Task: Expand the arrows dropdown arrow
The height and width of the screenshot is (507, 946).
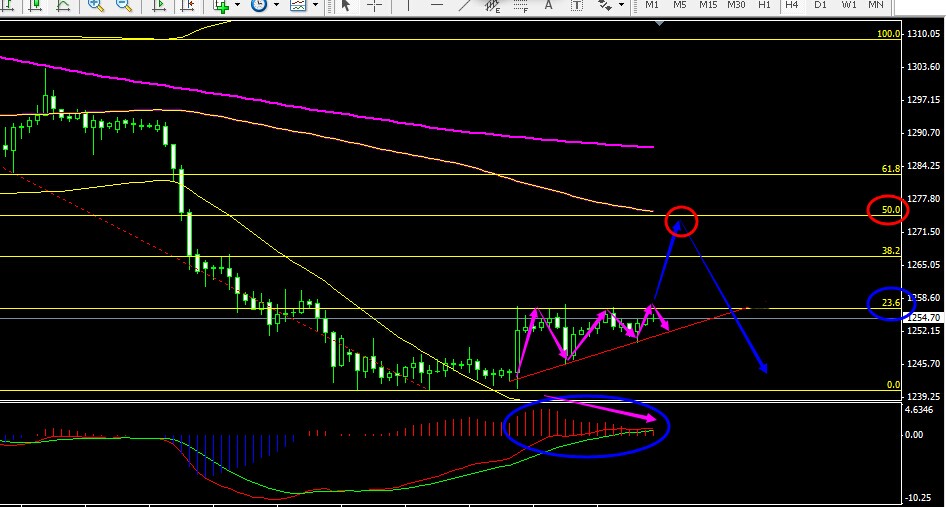Action: (x=621, y=5)
